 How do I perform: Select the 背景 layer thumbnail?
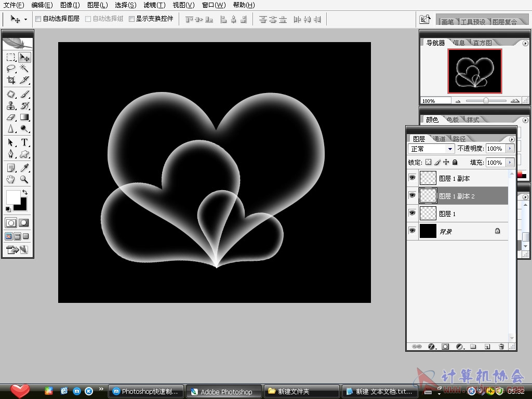coord(428,231)
